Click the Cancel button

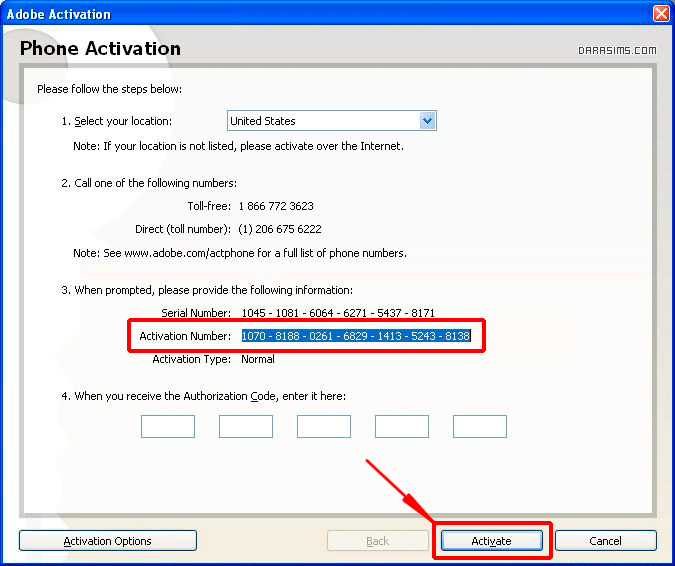pos(606,541)
